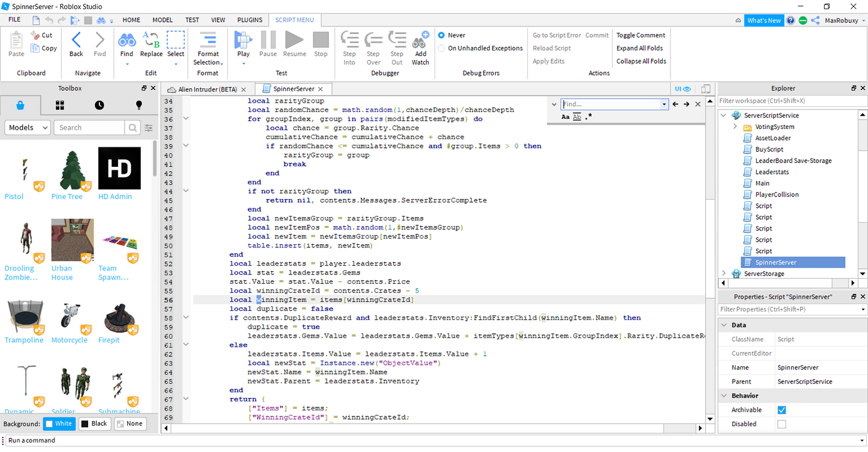Open the MaxRobuxy account dropdown
Viewport: 868px width, 452px height.
863,20
